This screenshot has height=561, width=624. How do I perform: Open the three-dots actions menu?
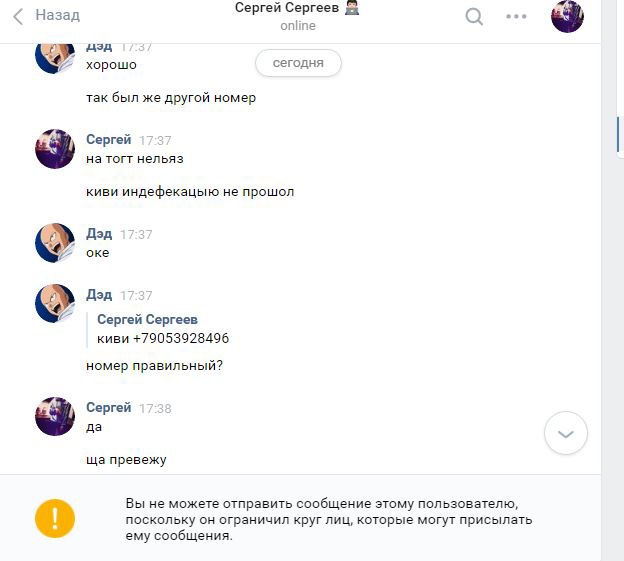[x=516, y=16]
